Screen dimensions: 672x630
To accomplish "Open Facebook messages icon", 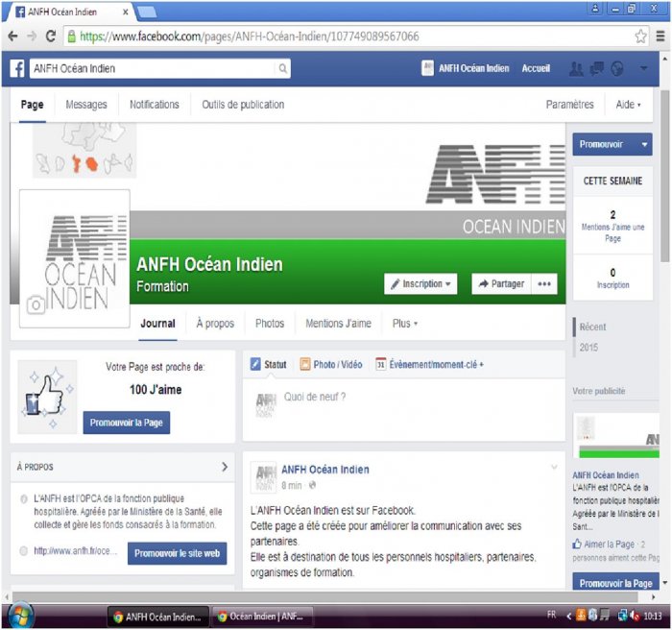I will point(596,69).
